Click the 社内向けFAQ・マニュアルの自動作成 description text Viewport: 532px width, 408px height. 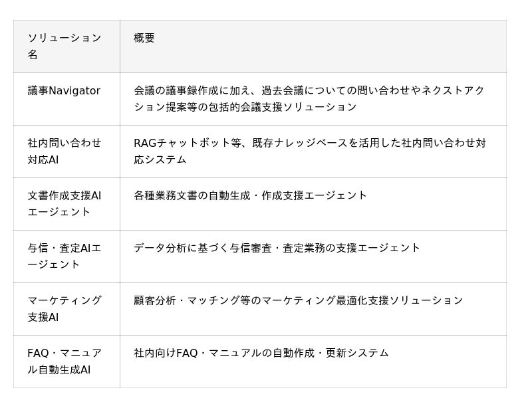click(261, 353)
